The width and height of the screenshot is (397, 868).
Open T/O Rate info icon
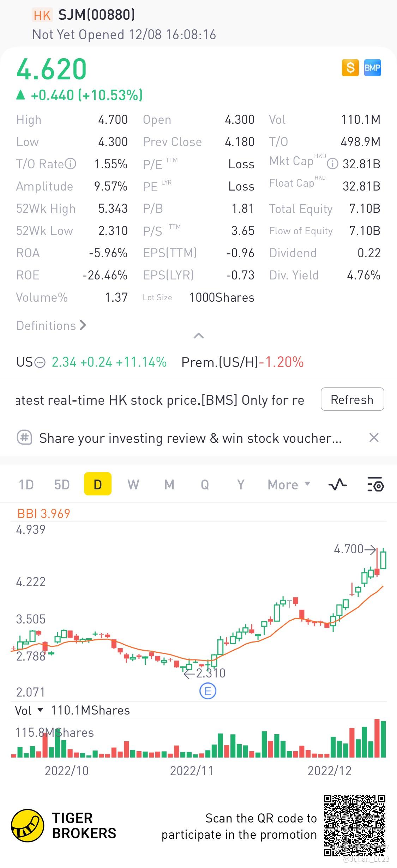71,164
